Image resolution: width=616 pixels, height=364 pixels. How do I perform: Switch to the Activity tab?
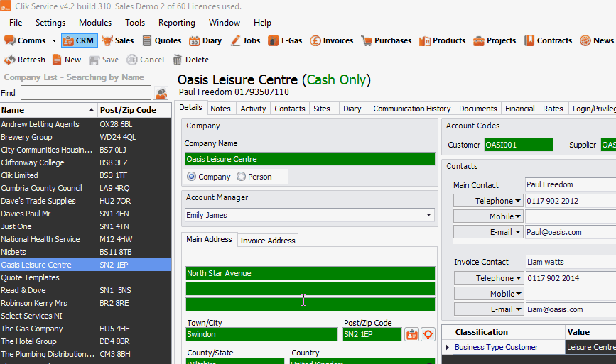pyautogui.click(x=253, y=109)
